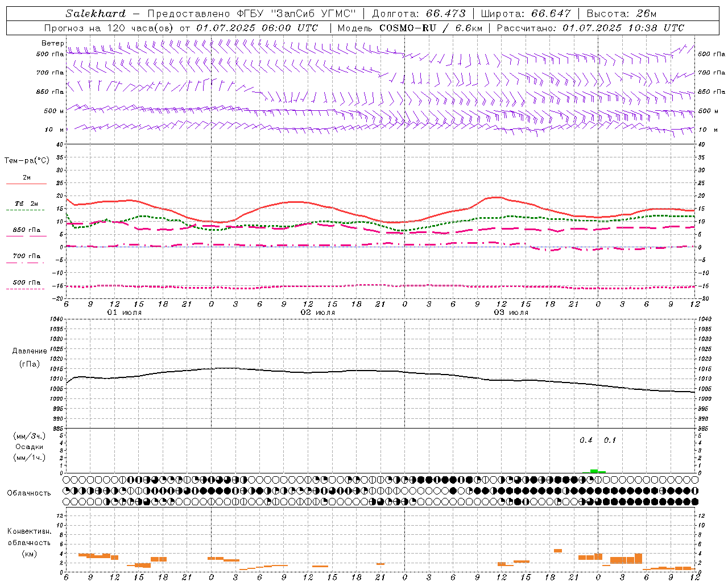728x582 pixels.
Task: Click the (гПа) unit under Давление
Action: click(30, 364)
